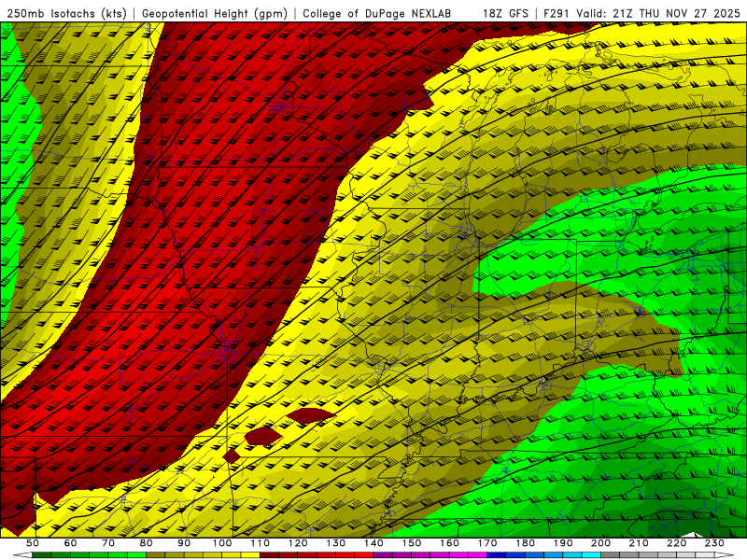This screenshot has height=560, width=747.
Task: Select the dark blue swatch between 170 and 180
Action: (498, 555)
